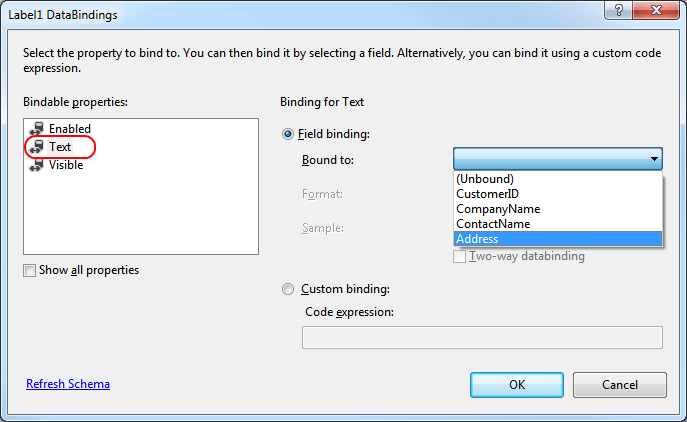Click the Code expression text field
Viewport: 687px width, 422px height.
point(482,337)
